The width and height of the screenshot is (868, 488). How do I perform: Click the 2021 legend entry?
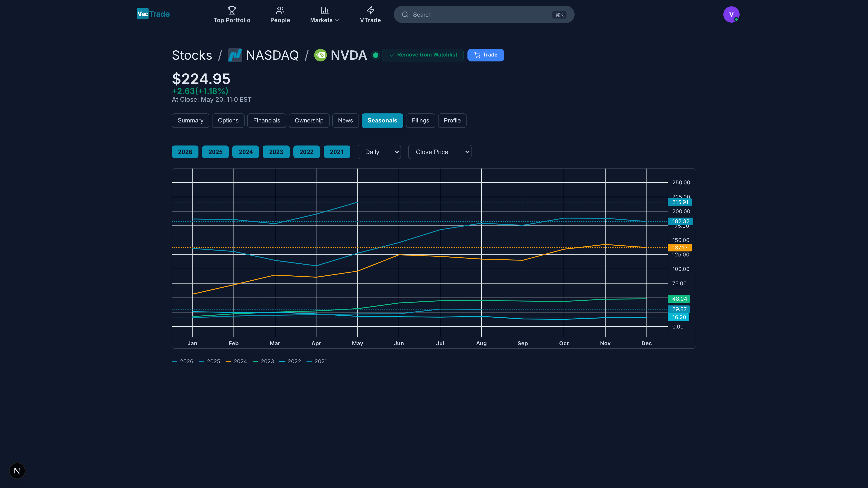click(317, 361)
